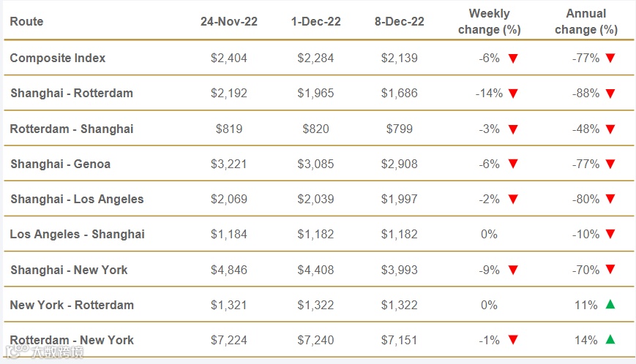The width and height of the screenshot is (636, 364).
Task: Click the Weekly change (%) header
Action: pos(490,21)
